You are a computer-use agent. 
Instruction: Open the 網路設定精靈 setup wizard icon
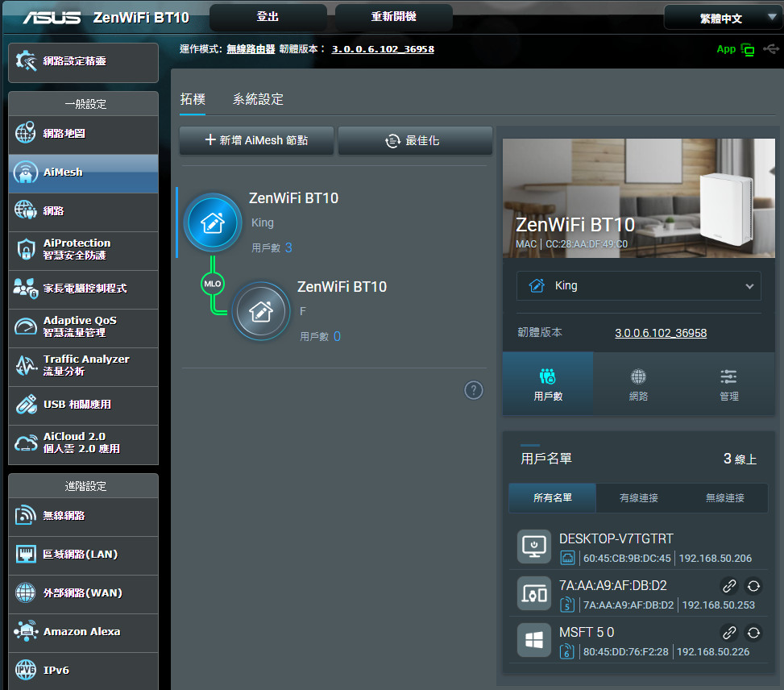click(x=26, y=61)
